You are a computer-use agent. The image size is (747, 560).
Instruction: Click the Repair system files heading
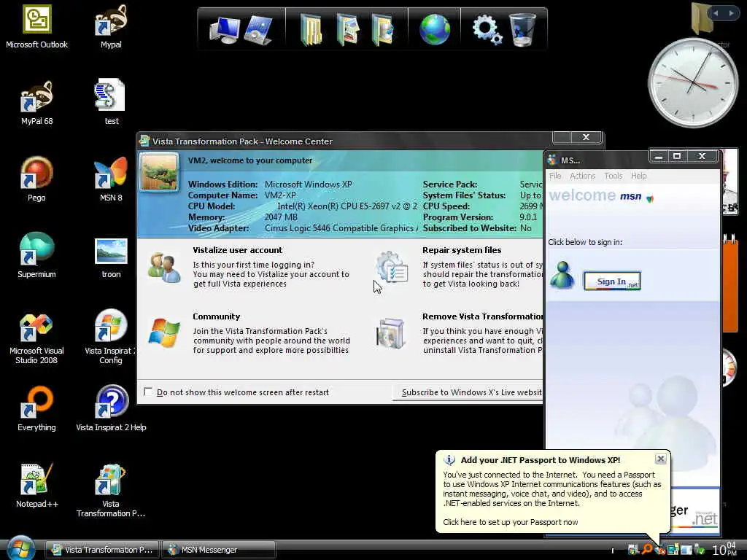click(x=462, y=250)
